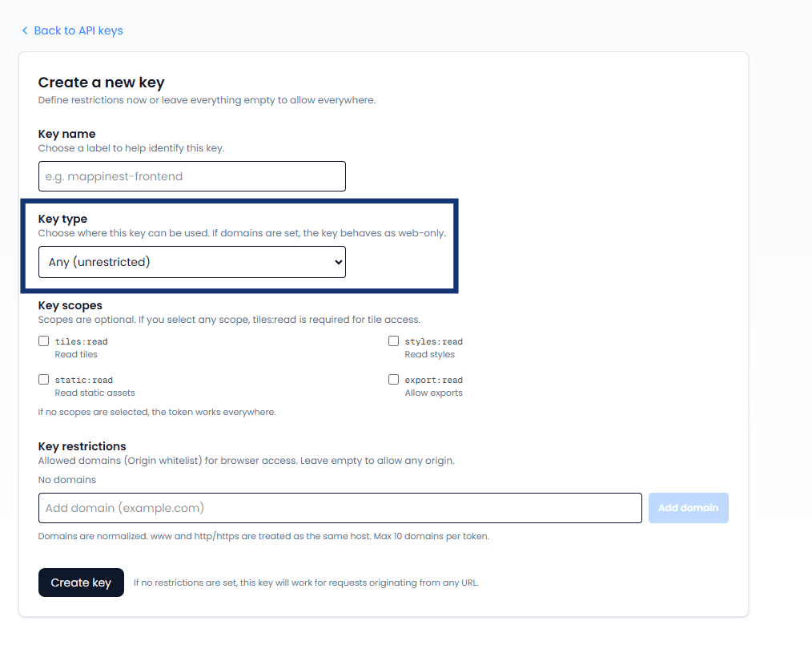
Task: Click the back chevron icon
Action: [x=25, y=30]
